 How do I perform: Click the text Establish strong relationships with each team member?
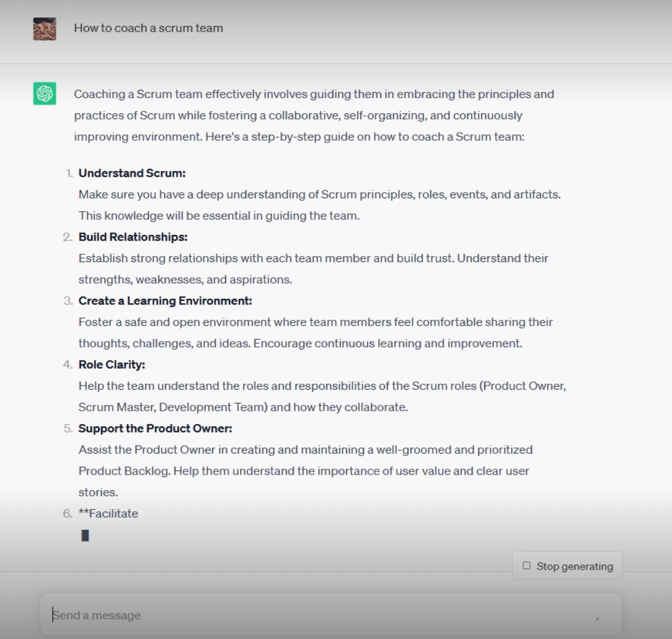pyautogui.click(x=223, y=258)
